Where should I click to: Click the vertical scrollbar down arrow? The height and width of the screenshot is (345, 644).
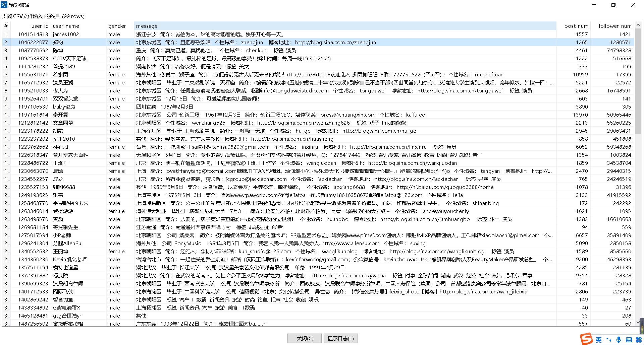coord(639,323)
